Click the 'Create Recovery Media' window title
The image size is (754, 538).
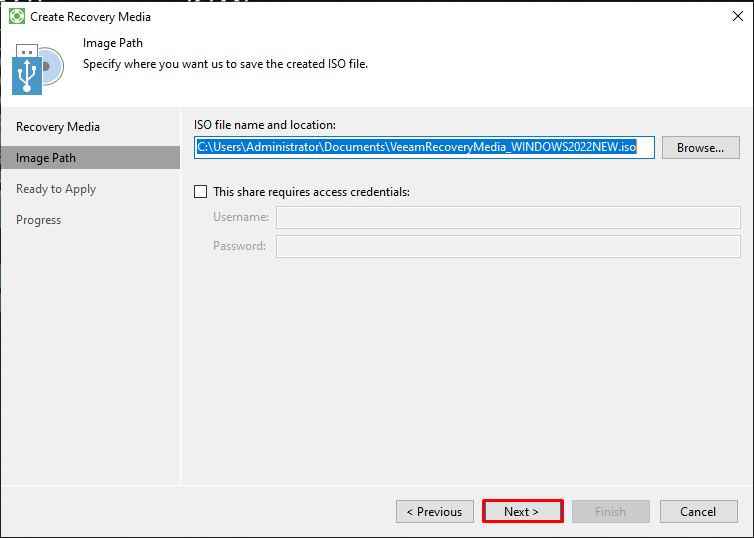(90, 17)
